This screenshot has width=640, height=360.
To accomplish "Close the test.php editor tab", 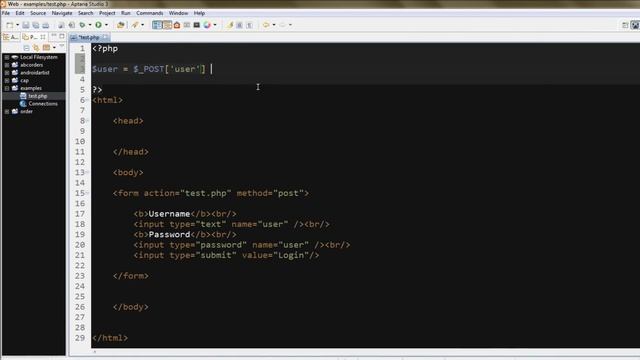I will tap(105, 37).
